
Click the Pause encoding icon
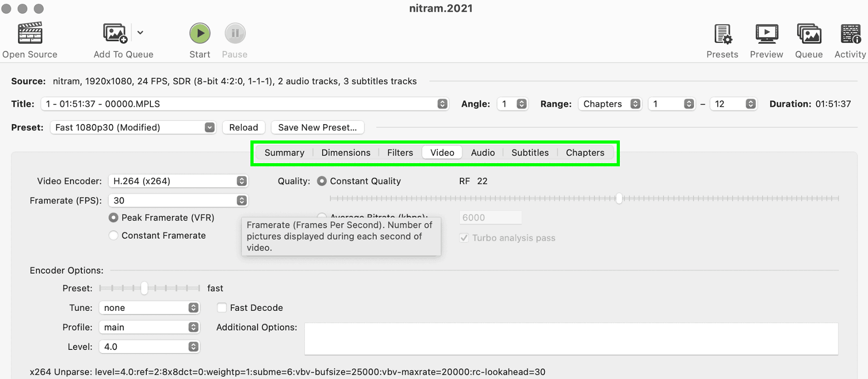pyautogui.click(x=235, y=33)
